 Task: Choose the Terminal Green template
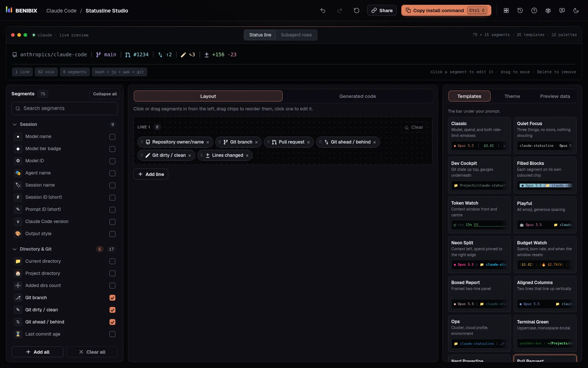[x=545, y=333]
